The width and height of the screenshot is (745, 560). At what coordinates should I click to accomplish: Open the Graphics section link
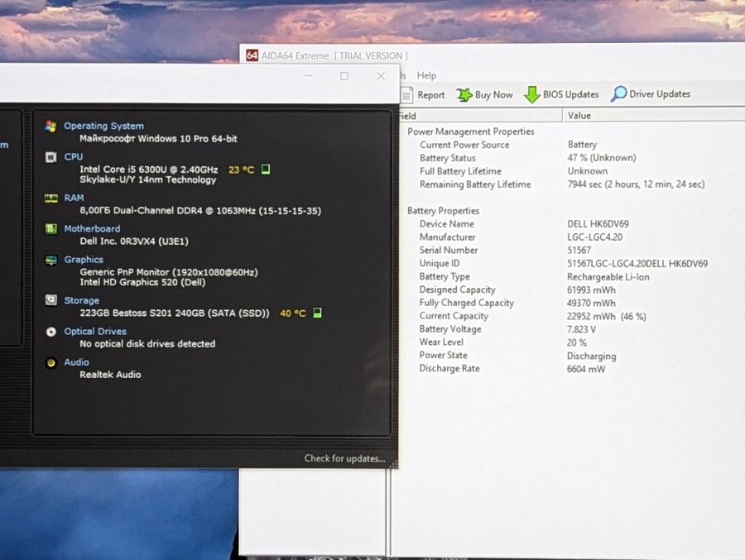(x=83, y=260)
